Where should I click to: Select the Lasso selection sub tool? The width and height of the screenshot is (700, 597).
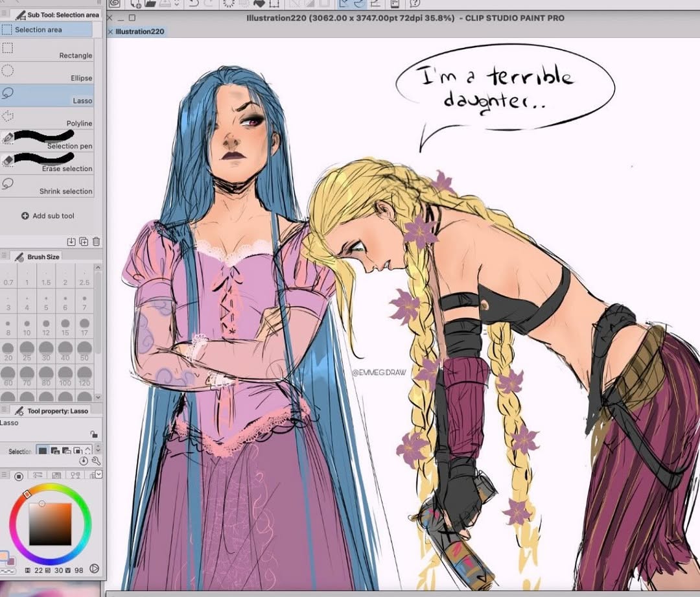(47, 95)
